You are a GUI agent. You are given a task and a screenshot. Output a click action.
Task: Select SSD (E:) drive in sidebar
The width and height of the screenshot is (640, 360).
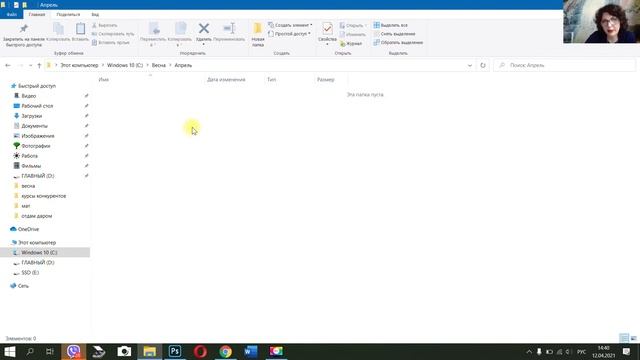coord(30,273)
